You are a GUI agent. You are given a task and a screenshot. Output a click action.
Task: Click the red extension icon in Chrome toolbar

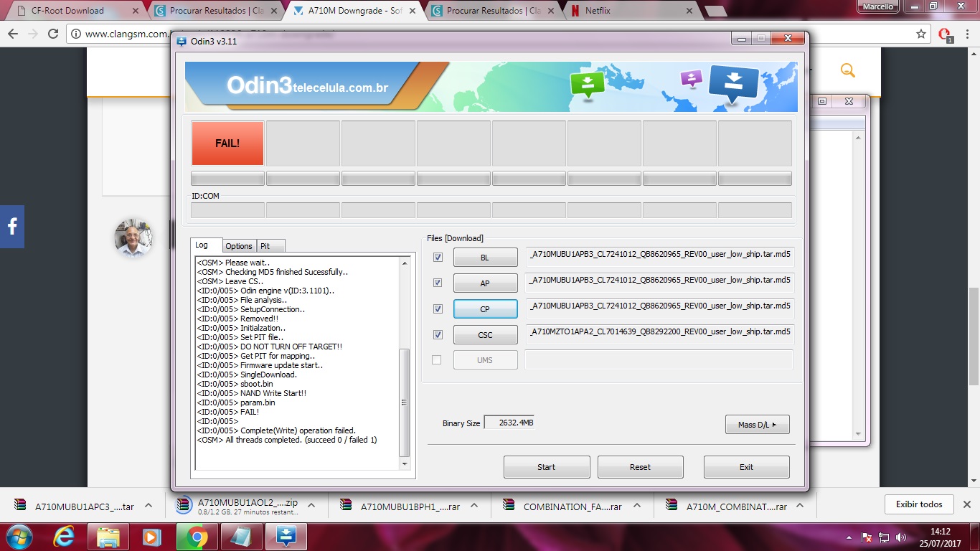click(945, 34)
